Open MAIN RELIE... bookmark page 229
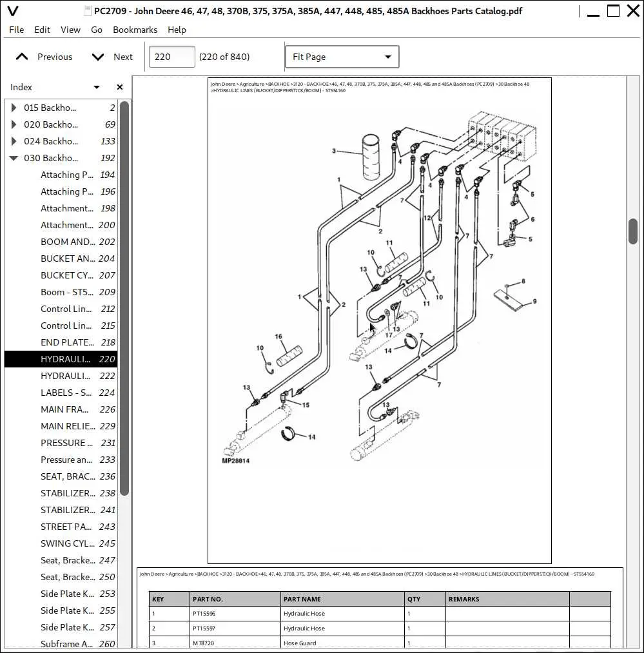This screenshot has width=644, height=653. (61, 426)
